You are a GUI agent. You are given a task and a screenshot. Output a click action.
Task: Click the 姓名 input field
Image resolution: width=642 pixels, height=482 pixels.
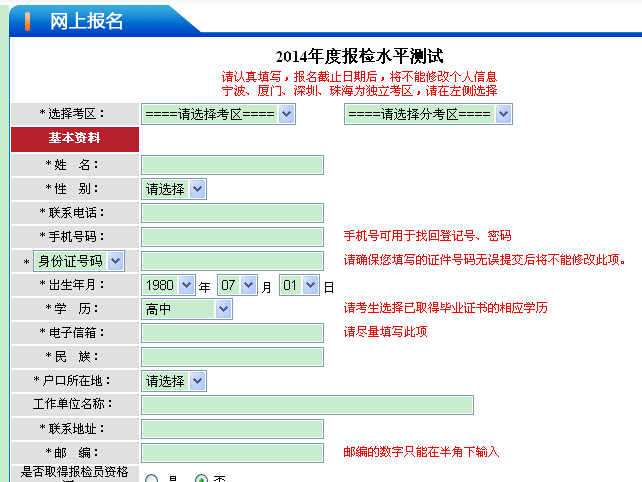click(232, 165)
